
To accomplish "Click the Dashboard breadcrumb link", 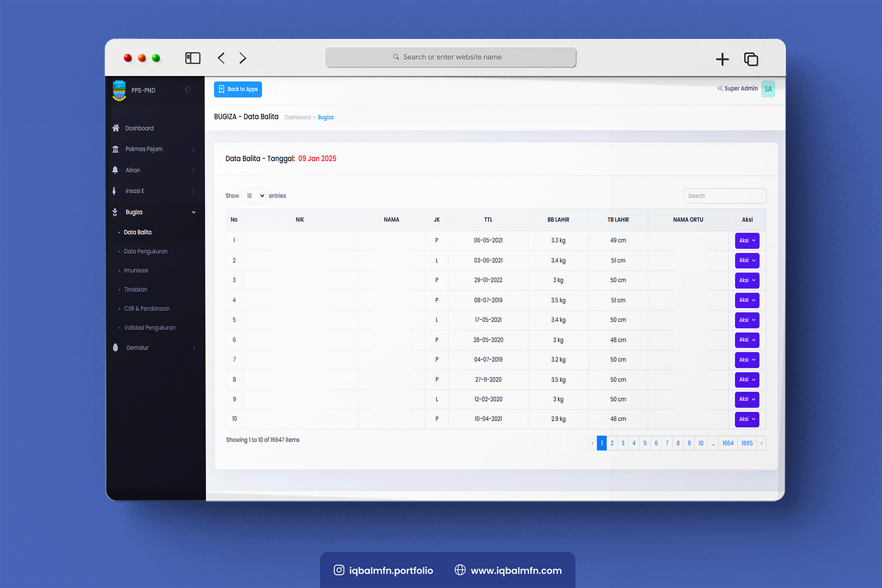I will click(298, 118).
